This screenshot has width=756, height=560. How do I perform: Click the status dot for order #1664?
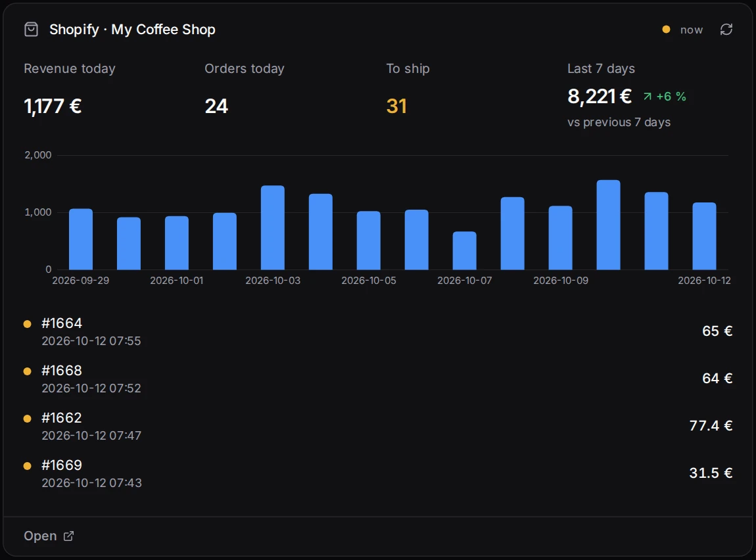tap(28, 324)
